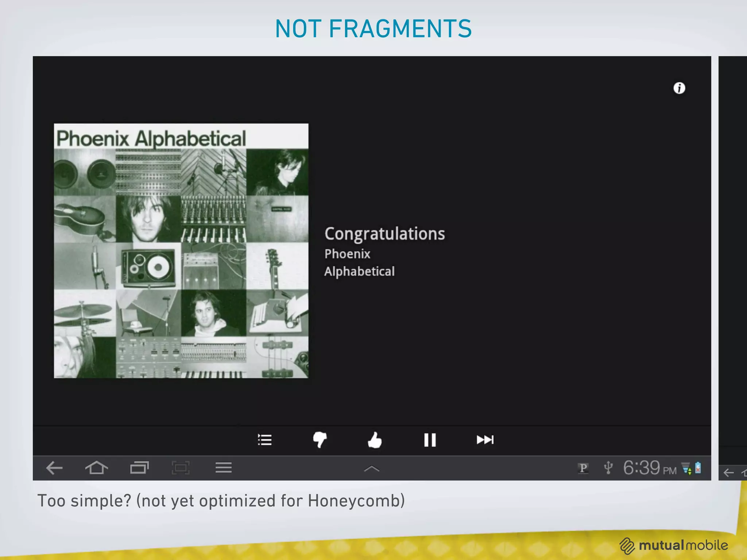Select the song title Congratulations
This screenshot has height=560, width=747.
pyautogui.click(x=385, y=234)
